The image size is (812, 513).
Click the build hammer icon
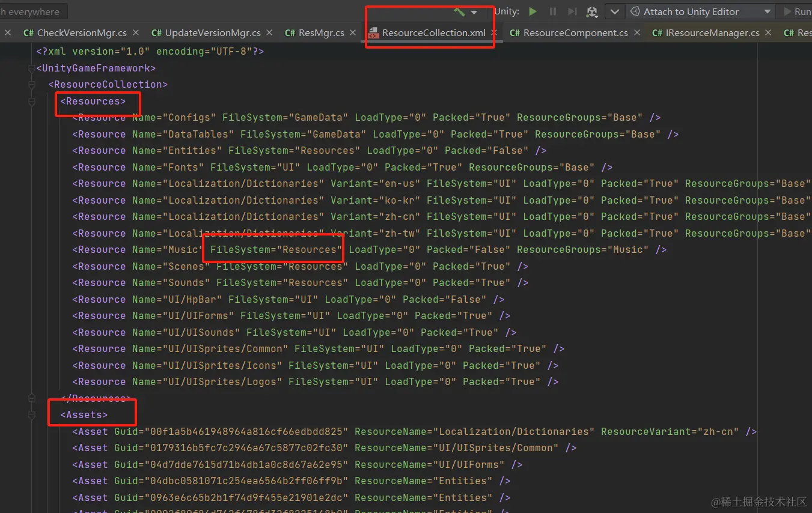(x=459, y=11)
